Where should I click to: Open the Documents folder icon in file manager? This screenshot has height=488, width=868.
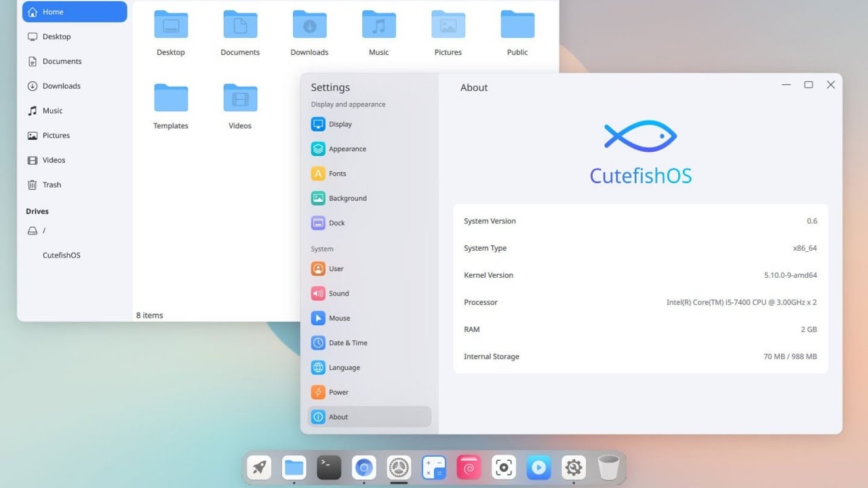(240, 24)
